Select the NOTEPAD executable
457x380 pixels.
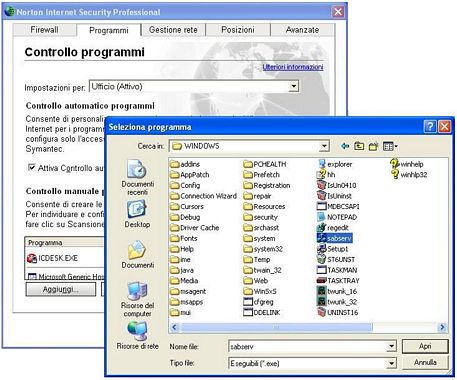coord(337,217)
